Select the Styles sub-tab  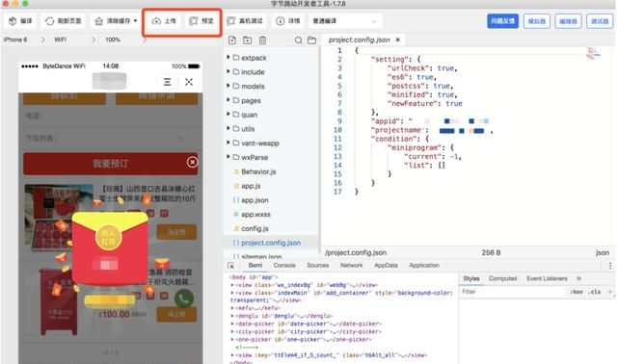[471, 278]
